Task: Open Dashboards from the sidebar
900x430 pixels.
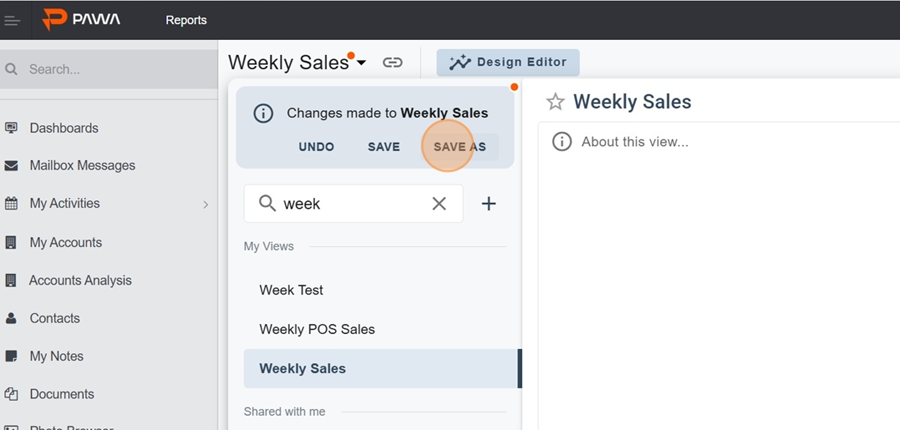Action: [64, 128]
